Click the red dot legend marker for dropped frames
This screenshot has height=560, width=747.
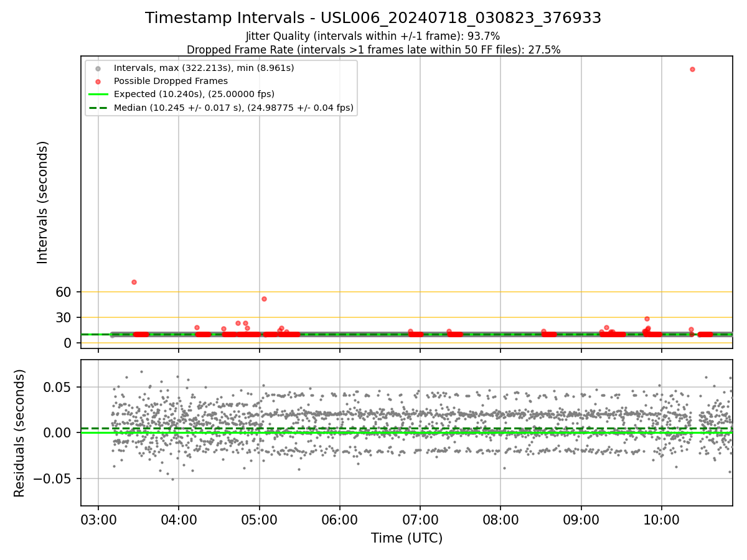(98, 81)
